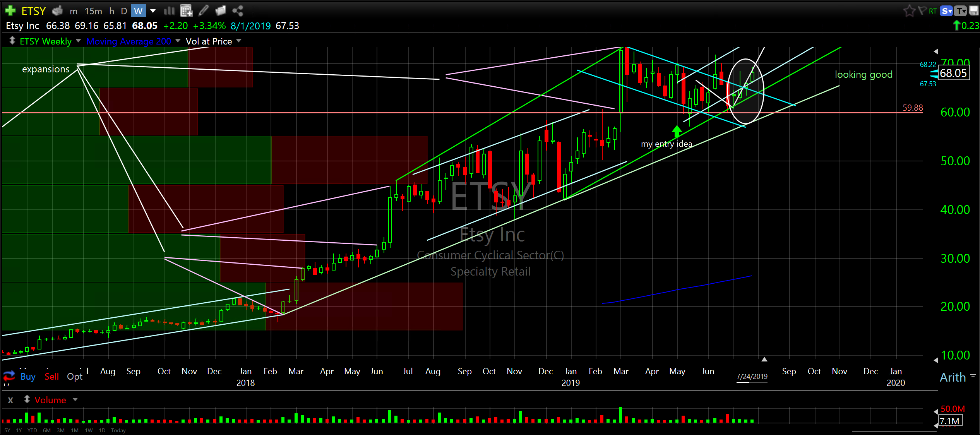This screenshot has height=435, width=980.
Task: Click the bar chart type icon
Action: tap(169, 10)
